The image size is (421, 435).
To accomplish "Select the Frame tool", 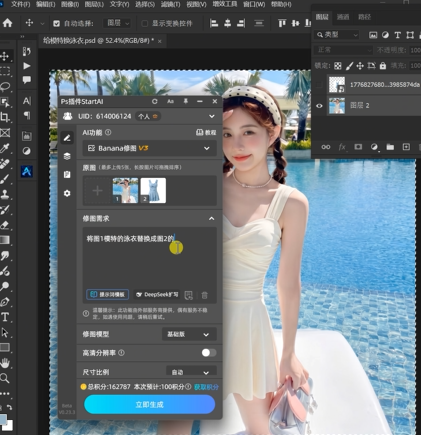I will point(5,133).
